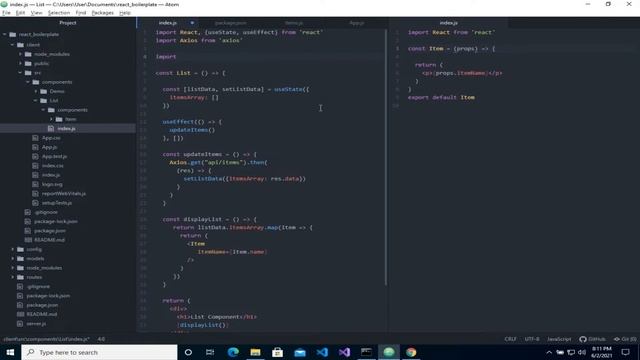Expand the models folder arrow

[13, 258]
